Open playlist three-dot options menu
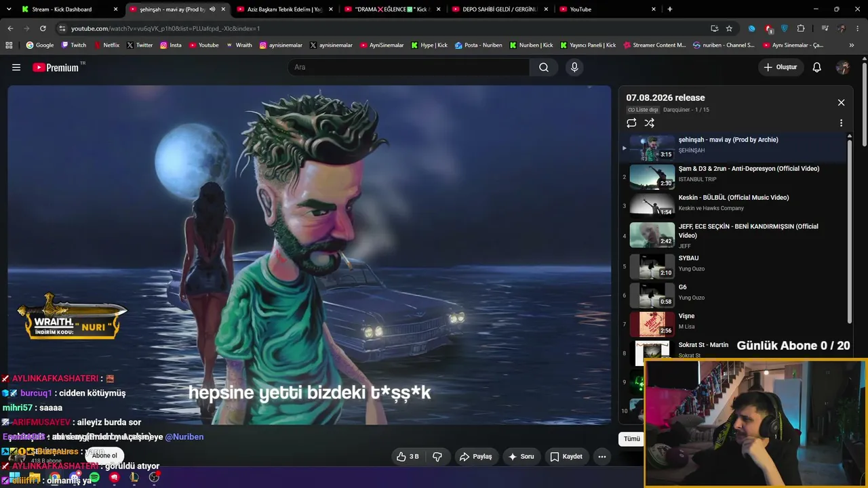The height and width of the screenshot is (488, 868). [841, 123]
